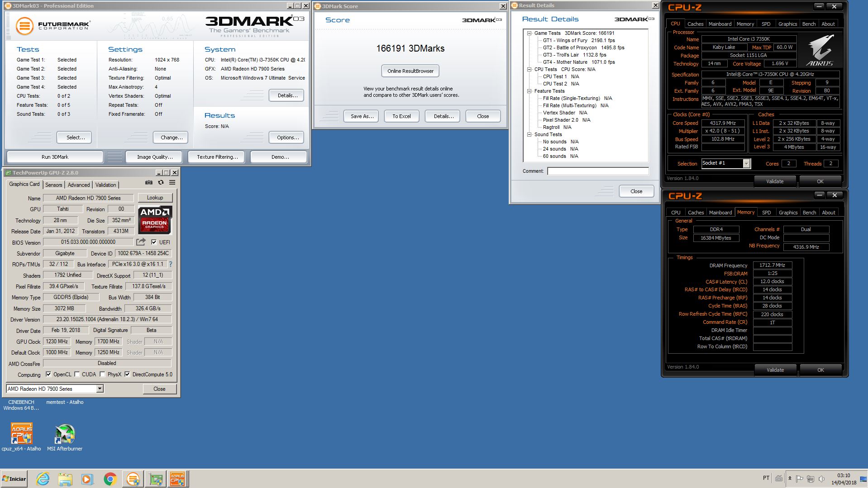Open Action Center flag tray icon

pos(800,479)
